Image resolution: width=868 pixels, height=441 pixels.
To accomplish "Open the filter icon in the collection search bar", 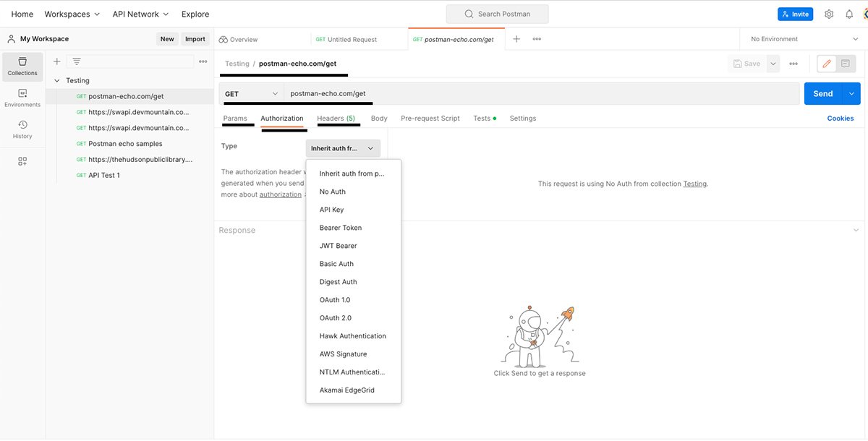I will [x=76, y=61].
